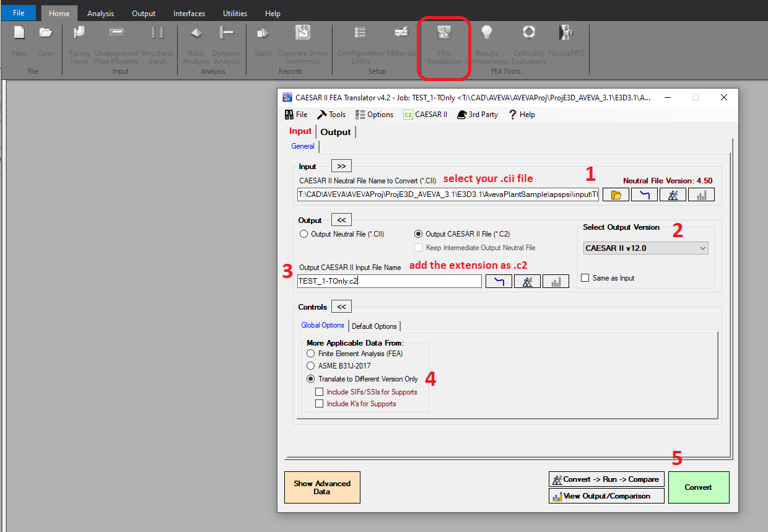Click the Neutral File Version: 4.50 label
This screenshot has height=532, width=768.
pyautogui.click(x=668, y=181)
